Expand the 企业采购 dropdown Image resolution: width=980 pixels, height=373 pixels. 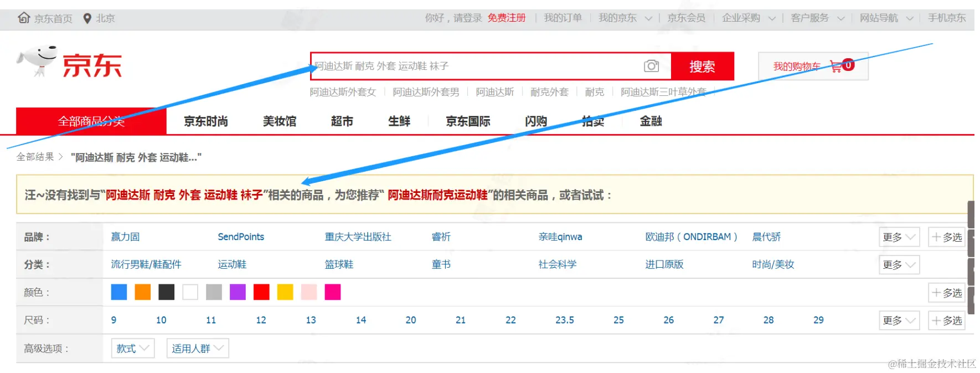749,18
